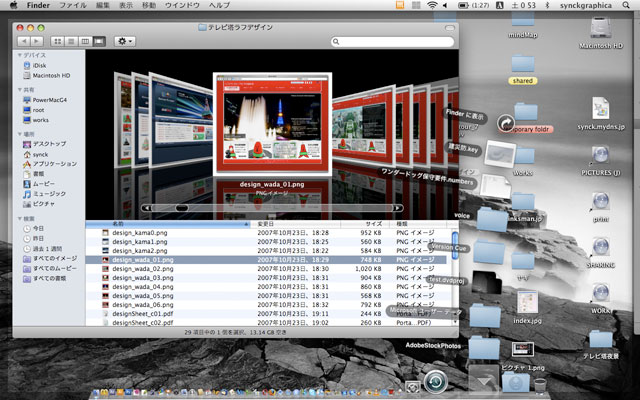Open synck home folder in sidebar
Image resolution: width=640 pixels, height=400 pixels.
(36, 155)
